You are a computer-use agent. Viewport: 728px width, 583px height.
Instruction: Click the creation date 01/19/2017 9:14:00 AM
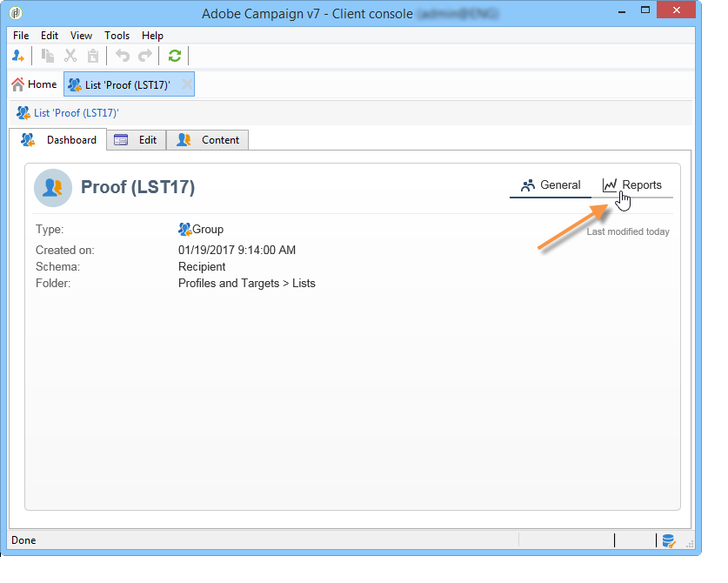(237, 250)
